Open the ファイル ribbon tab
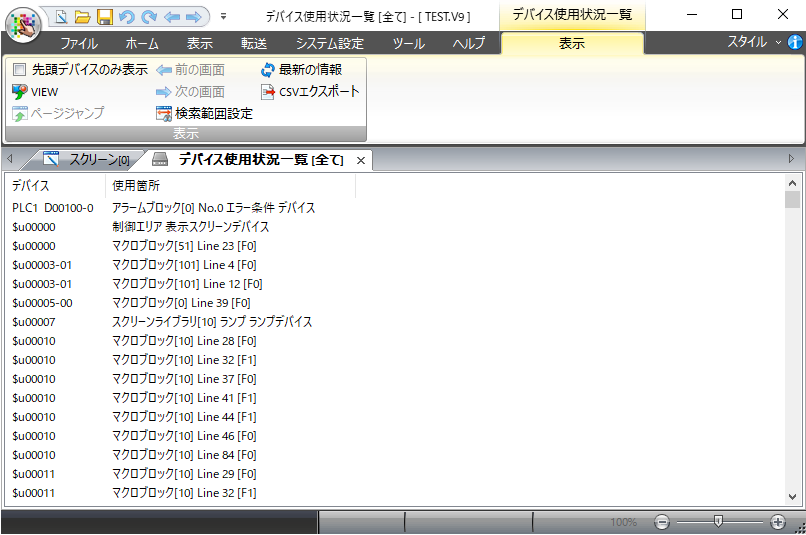 [79, 44]
